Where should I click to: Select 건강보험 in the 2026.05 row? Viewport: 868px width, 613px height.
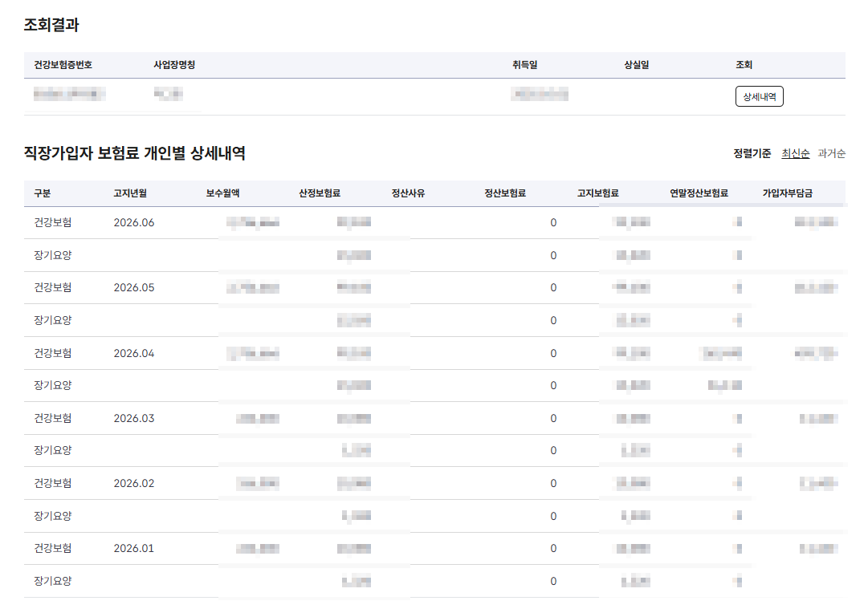[x=52, y=288]
